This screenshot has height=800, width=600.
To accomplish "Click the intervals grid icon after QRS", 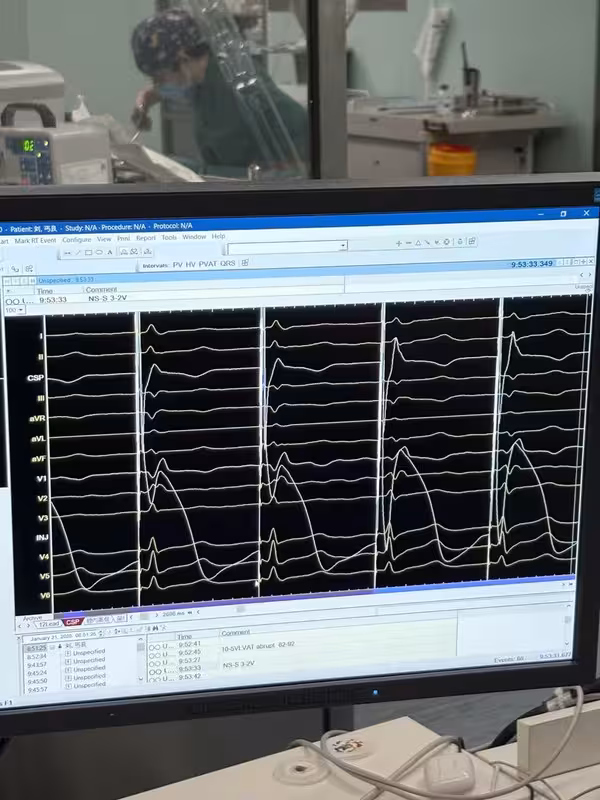I will tap(245, 263).
